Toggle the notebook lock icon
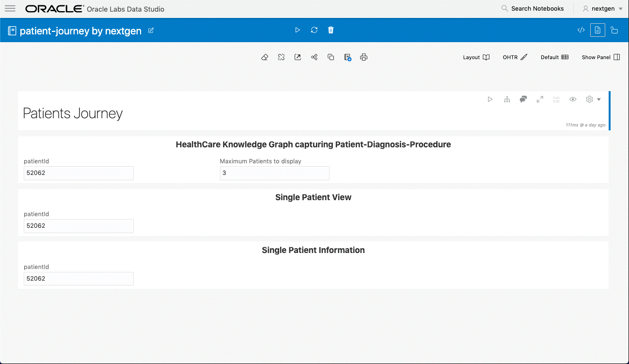The width and height of the screenshot is (629, 364). 614,30
